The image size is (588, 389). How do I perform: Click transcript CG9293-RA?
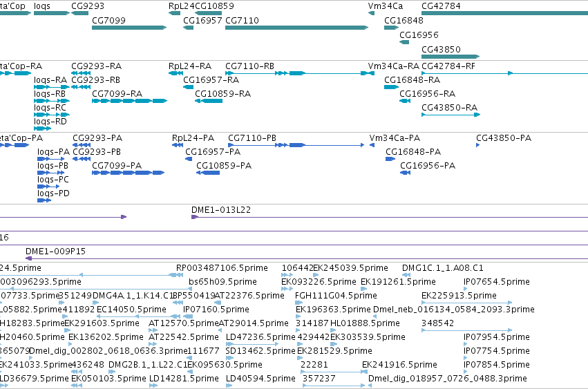pos(81,73)
